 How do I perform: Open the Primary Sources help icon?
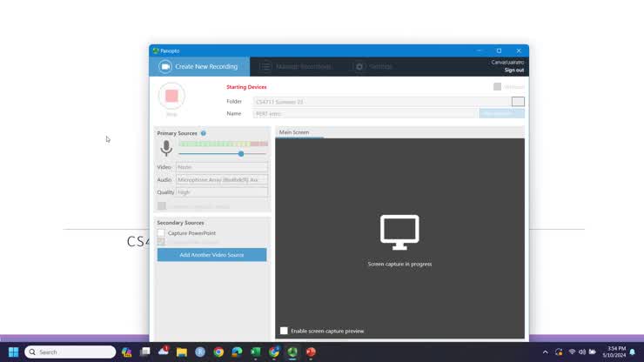(204, 133)
